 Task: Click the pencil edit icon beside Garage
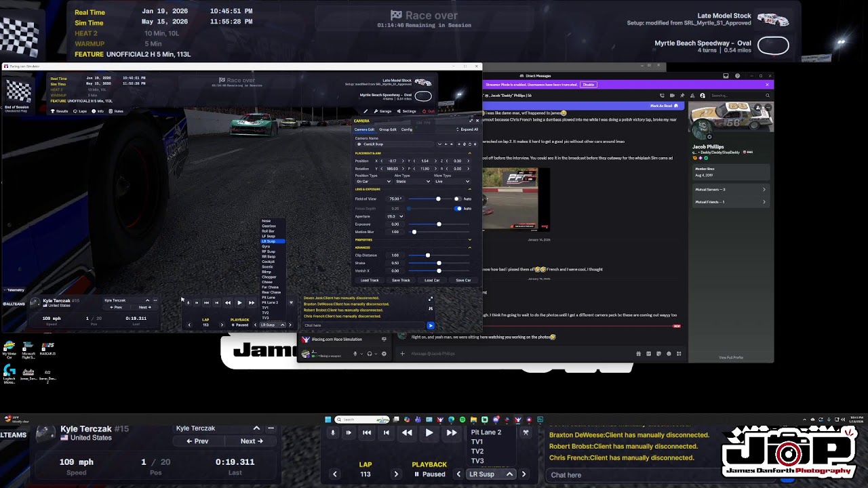pos(366,111)
